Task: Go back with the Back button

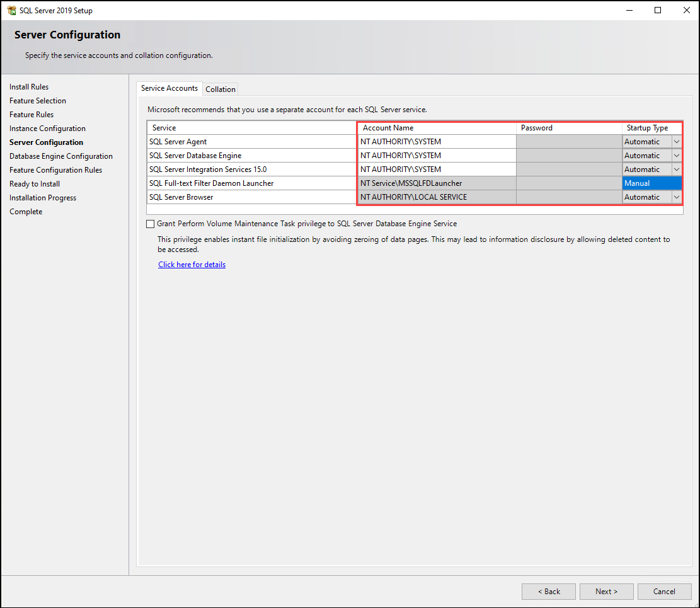Action: 549,592
